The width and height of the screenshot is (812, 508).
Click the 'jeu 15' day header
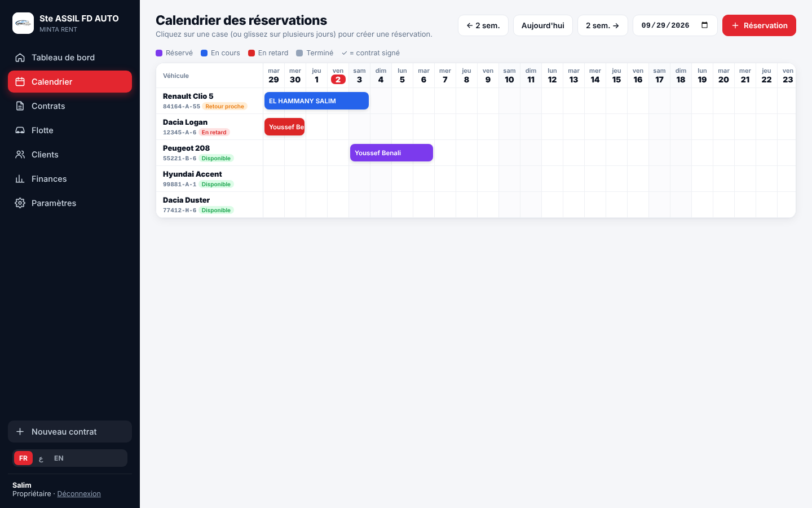coord(616,76)
